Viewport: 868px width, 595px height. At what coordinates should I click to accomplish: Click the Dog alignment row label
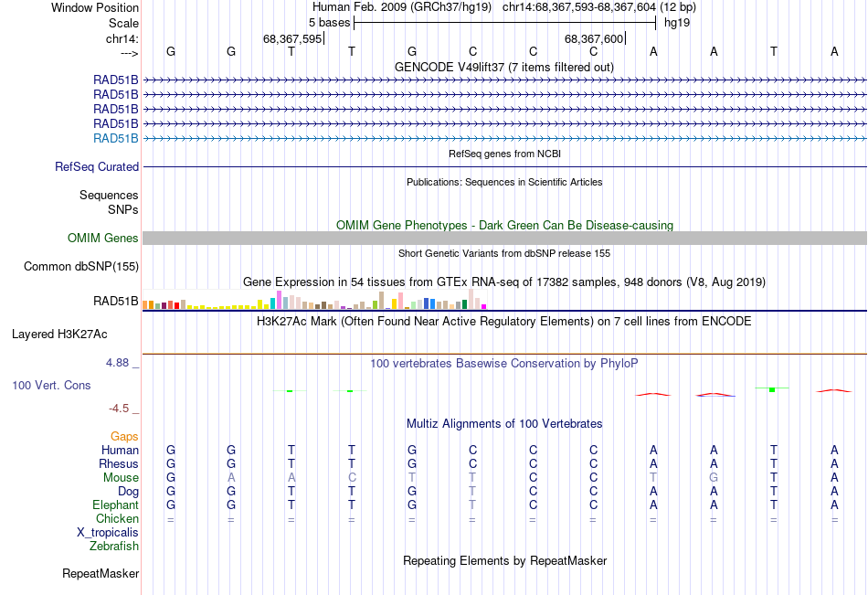pyautogui.click(x=128, y=492)
